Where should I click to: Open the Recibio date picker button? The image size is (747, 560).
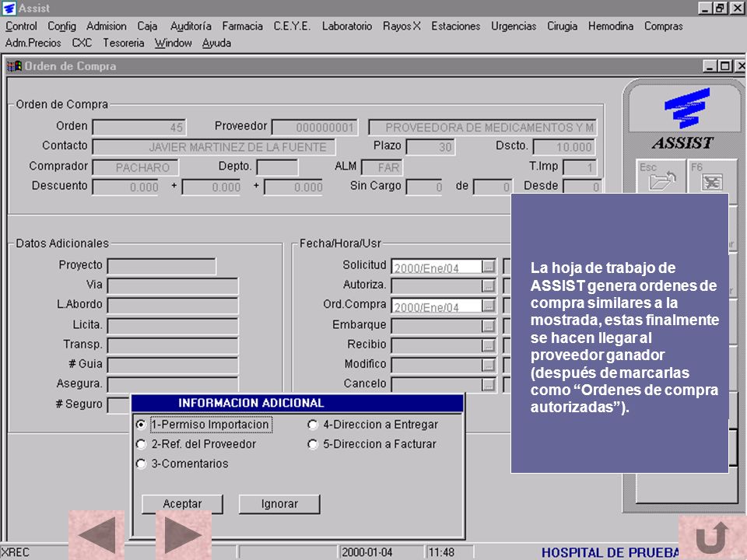click(x=489, y=345)
